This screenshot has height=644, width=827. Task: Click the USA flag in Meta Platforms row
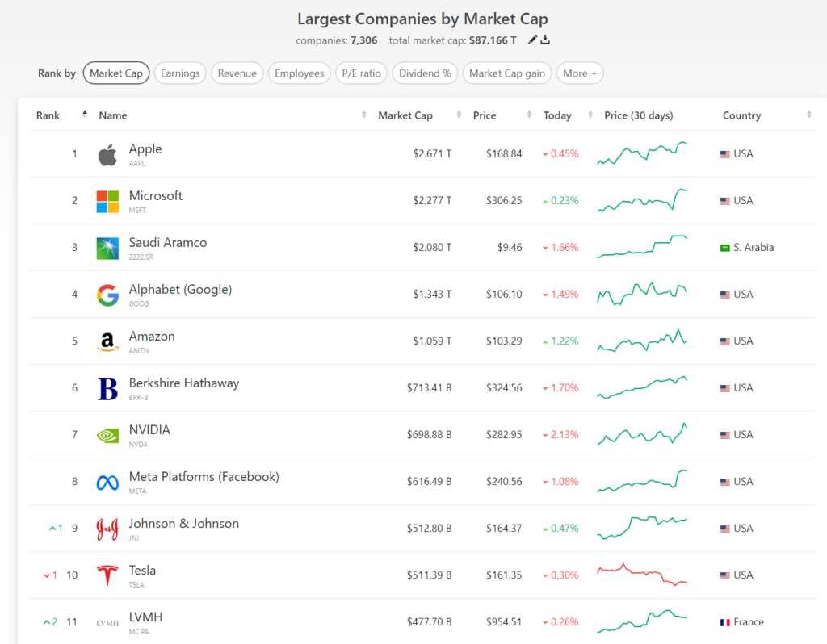(x=725, y=482)
